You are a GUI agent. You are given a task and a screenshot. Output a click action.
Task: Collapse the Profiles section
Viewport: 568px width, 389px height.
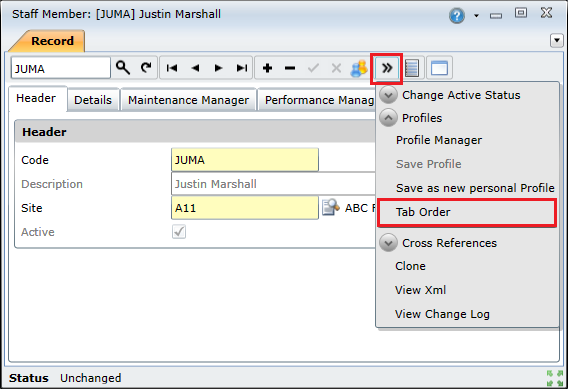click(x=388, y=118)
